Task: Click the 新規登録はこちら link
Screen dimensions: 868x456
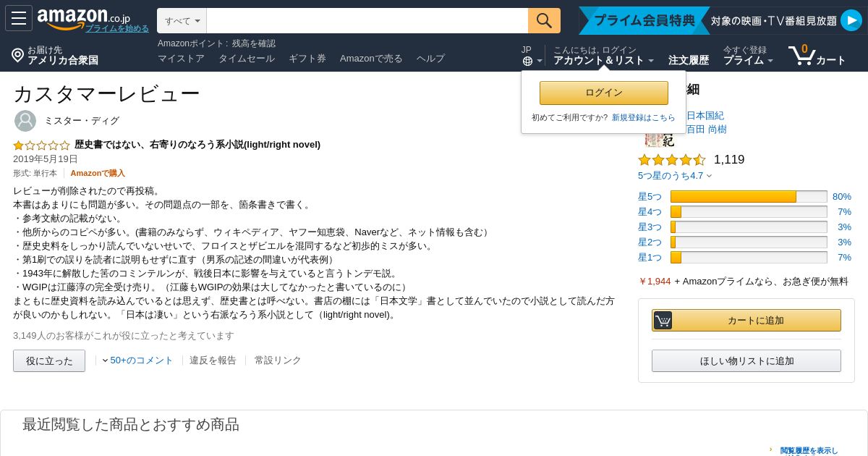Action: tap(643, 117)
